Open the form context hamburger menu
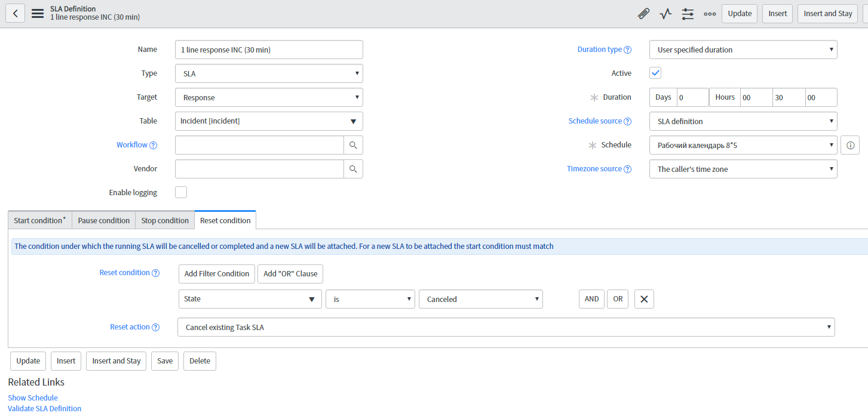Screen dimensions: 868x419 pyautogui.click(x=38, y=14)
